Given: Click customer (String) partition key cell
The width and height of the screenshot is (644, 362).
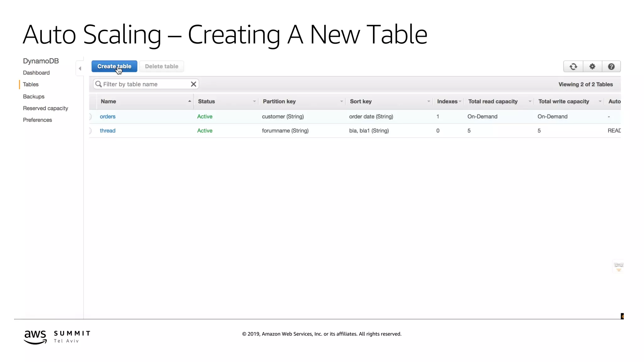Looking at the screenshot, I should coord(283,117).
